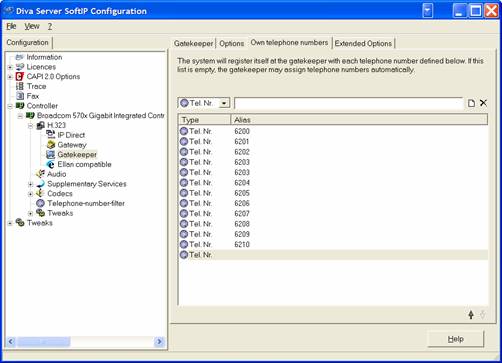Click the tree scrollbar right arrow

(x=159, y=341)
